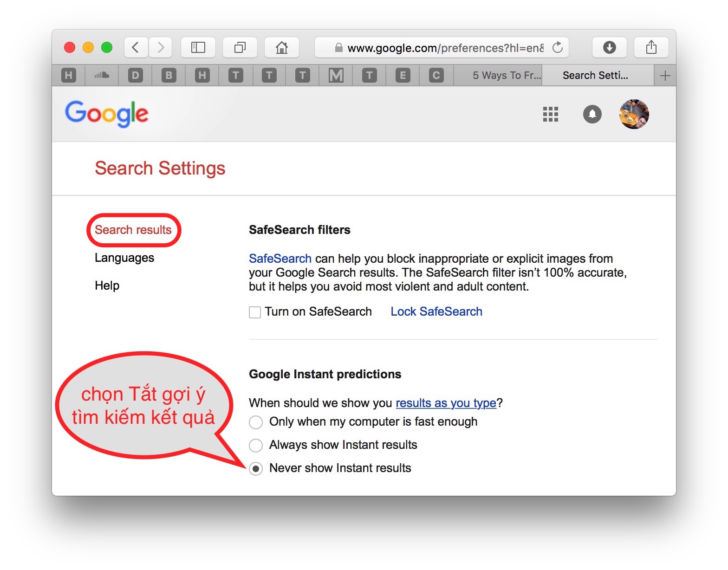Click the Share icon in toolbar

[651, 47]
